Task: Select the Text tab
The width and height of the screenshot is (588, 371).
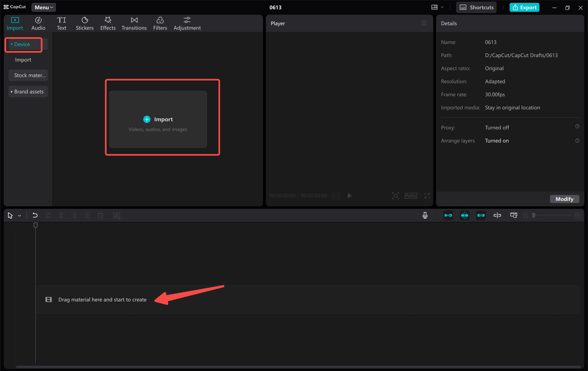Action: [62, 23]
